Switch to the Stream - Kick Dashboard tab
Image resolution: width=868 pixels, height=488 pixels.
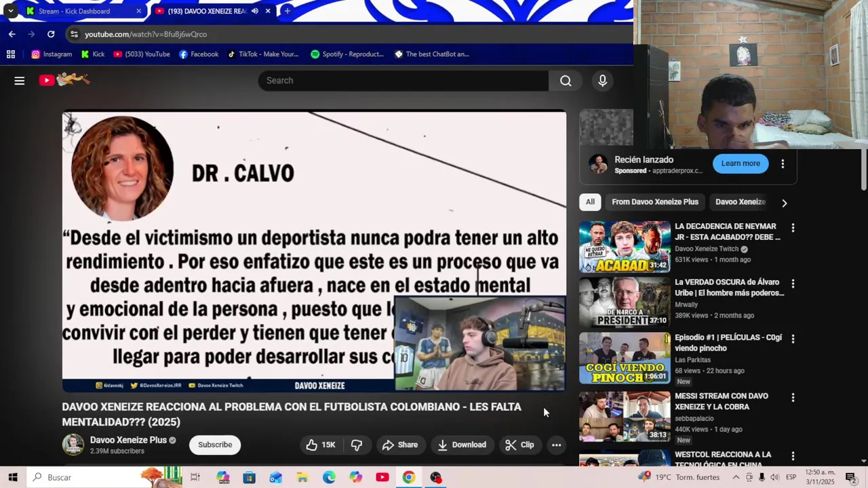coord(83,11)
